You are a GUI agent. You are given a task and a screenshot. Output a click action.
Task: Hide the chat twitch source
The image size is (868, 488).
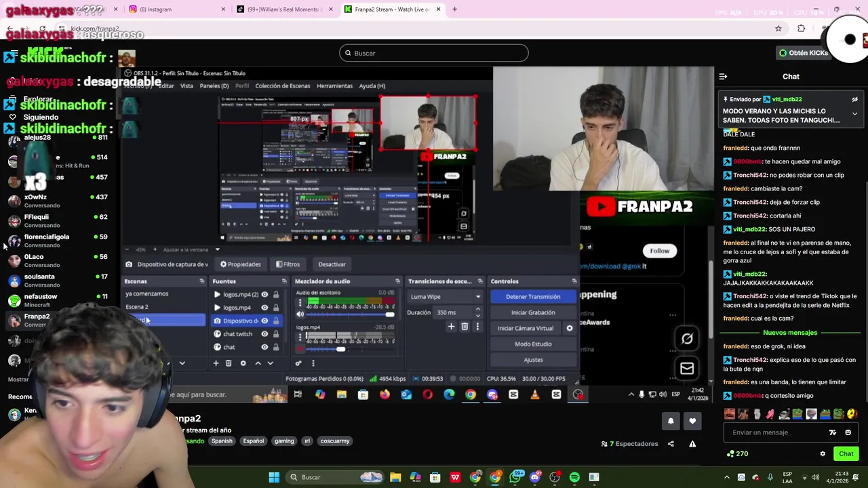tap(264, 334)
